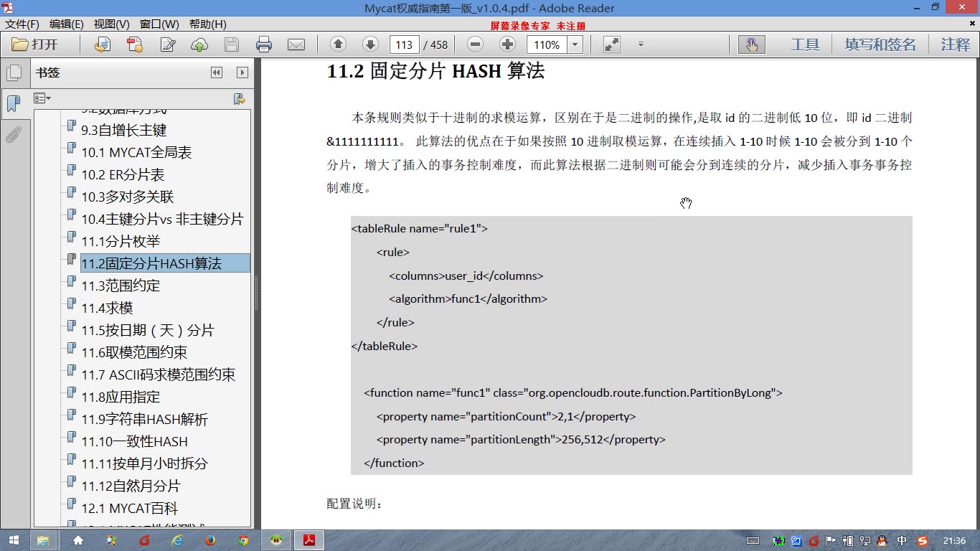Open the 编辑(E) menu
Viewport: 980px width, 551px height.
coord(67,24)
